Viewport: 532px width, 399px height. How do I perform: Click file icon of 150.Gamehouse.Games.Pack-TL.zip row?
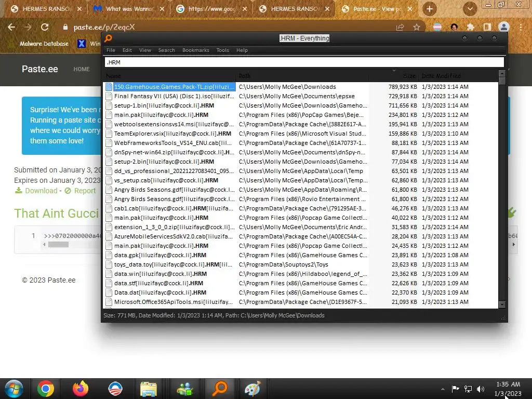[x=109, y=87]
